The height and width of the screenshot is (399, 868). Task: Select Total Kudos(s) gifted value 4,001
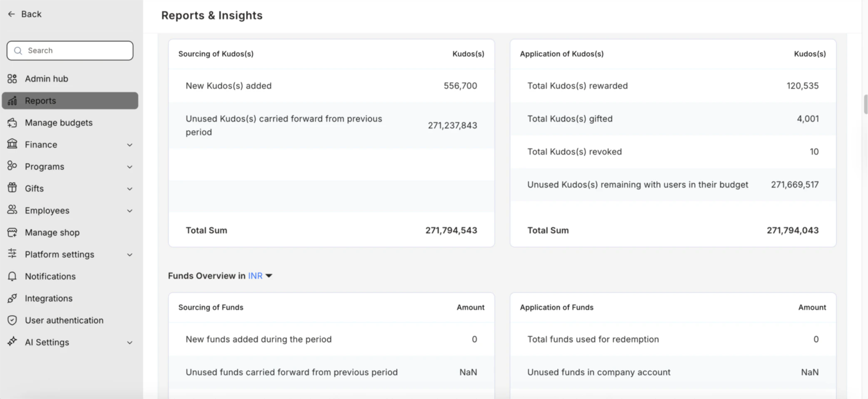808,119
